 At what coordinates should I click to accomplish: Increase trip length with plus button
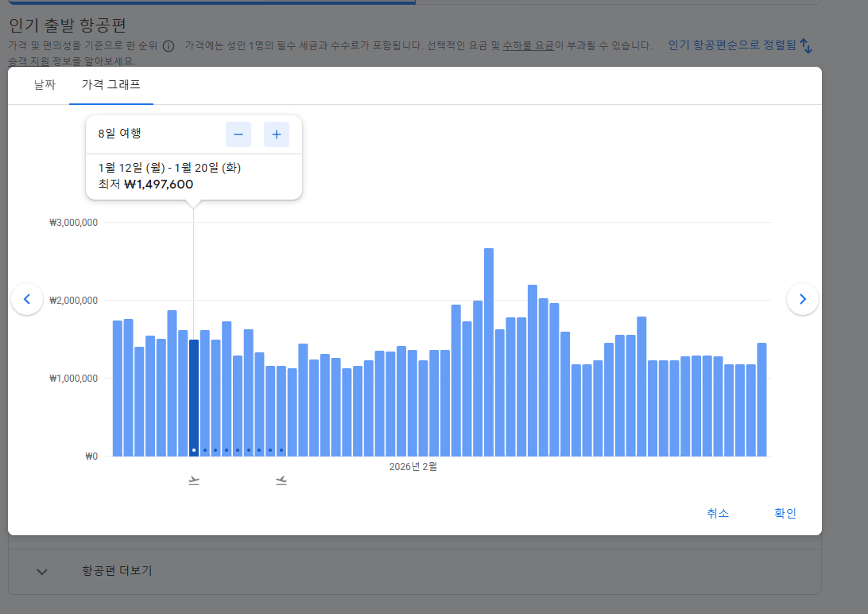(x=277, y=134)
